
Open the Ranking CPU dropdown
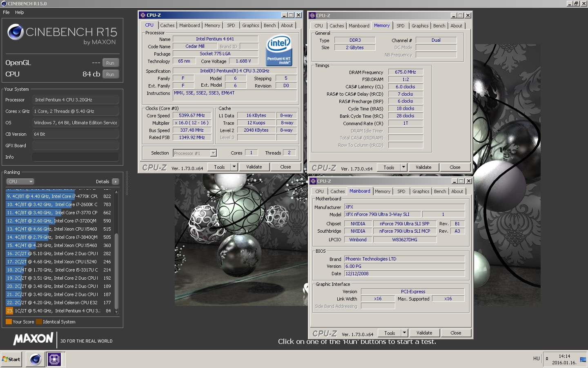point(20,182)
